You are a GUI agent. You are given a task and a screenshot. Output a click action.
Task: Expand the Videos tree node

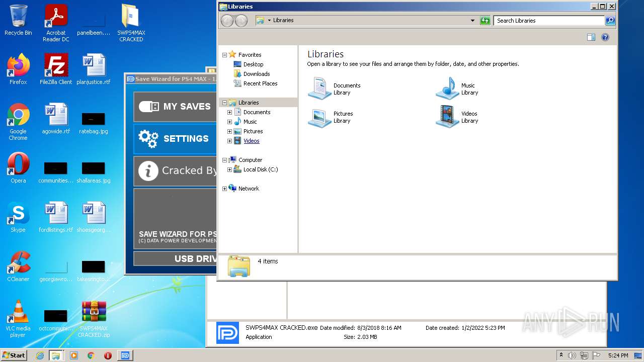(x=229, y=141)
